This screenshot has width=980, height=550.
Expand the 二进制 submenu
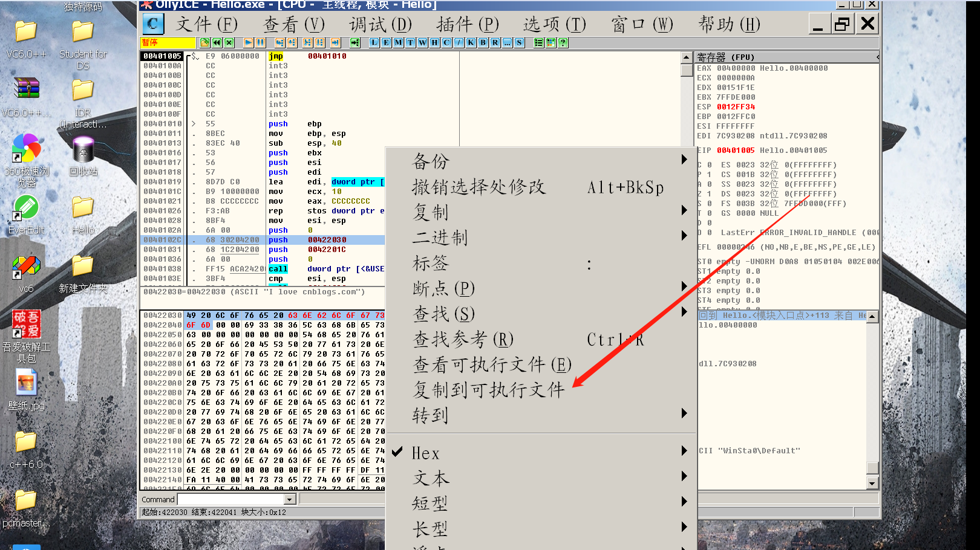click(x=540, y=237)
